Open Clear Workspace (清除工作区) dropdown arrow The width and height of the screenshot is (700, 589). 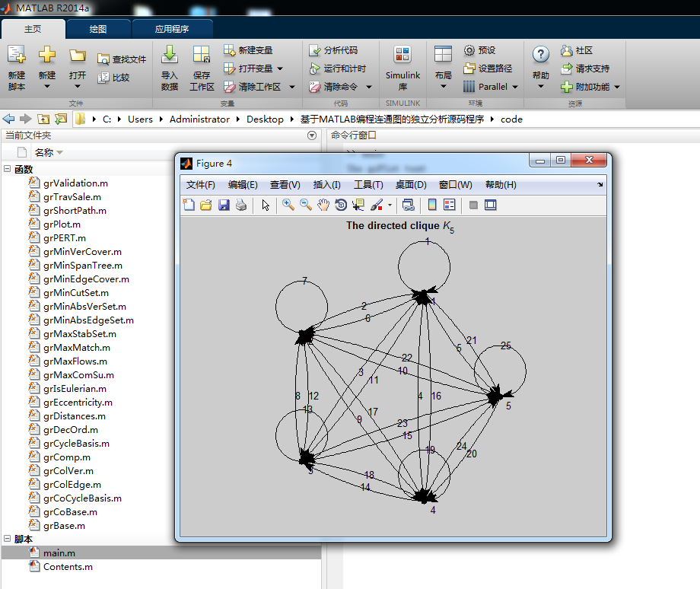click(292, 87)
